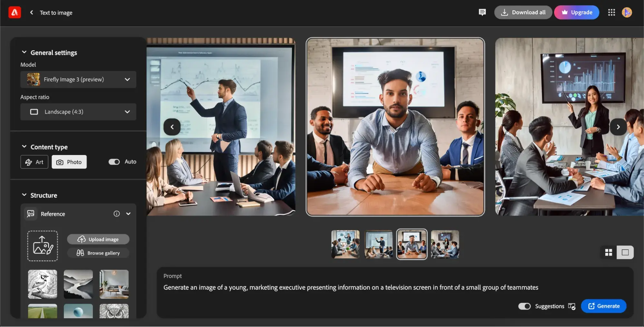This screenshot has height=327, width=644.
Task: Open the Firefly Image 3 model dropdown
Action: [x=78, y=80]
